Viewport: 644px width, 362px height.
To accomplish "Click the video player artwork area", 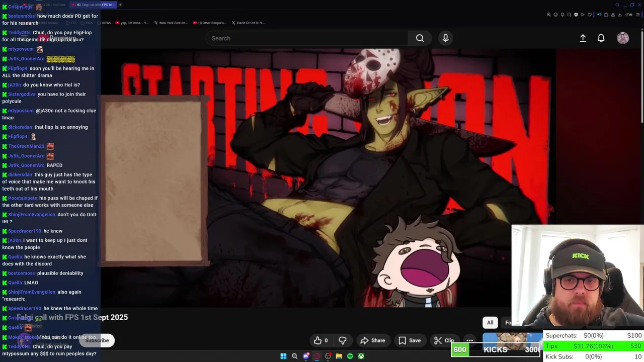I will click(328, 177).
